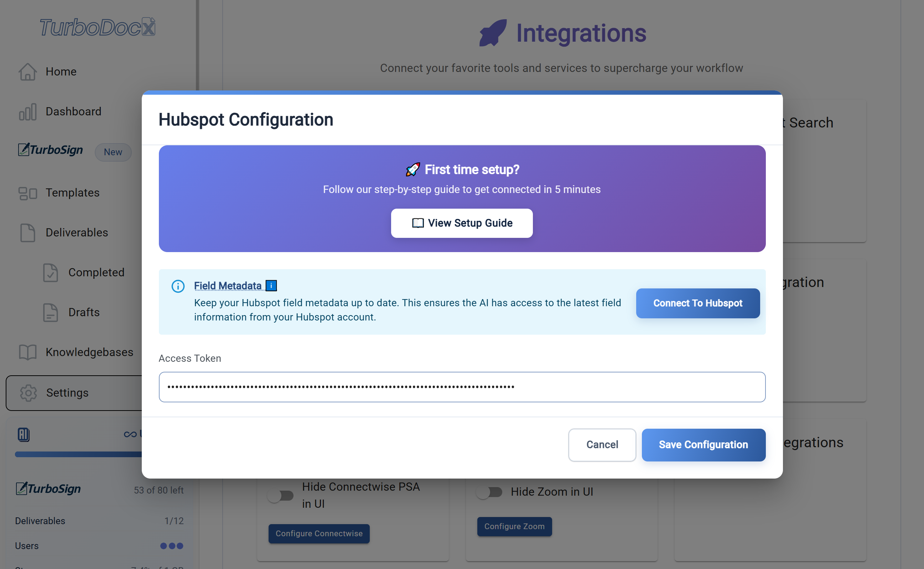Click Configure Connectwise button
The height and width of the screenshot is (569, 924).
(x=319, y=534)
